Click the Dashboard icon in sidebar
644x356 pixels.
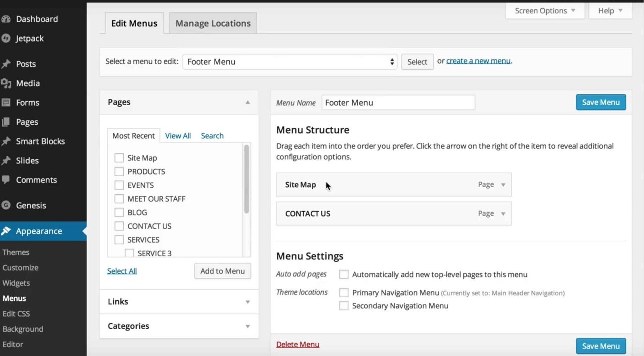click(x=6, y=19)
